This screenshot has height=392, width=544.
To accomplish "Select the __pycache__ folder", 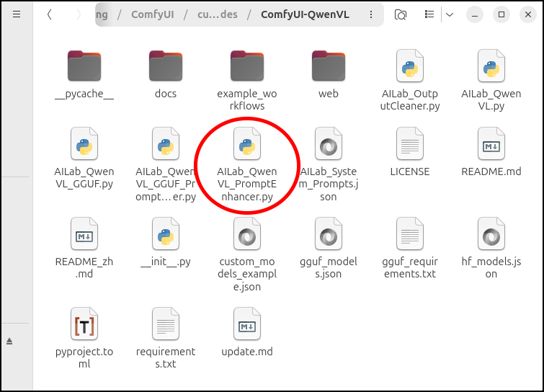I will pos(84,68).
